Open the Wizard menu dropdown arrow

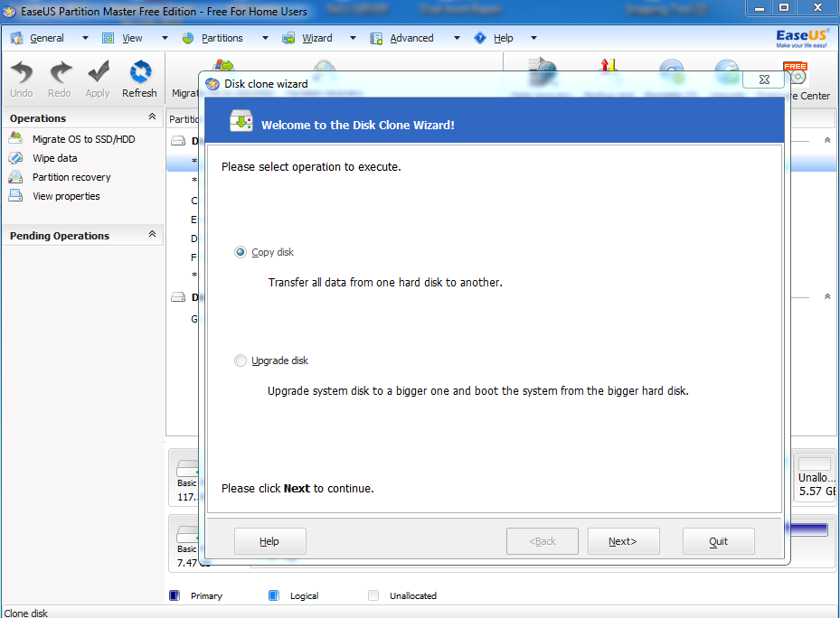tap(353, 38)
